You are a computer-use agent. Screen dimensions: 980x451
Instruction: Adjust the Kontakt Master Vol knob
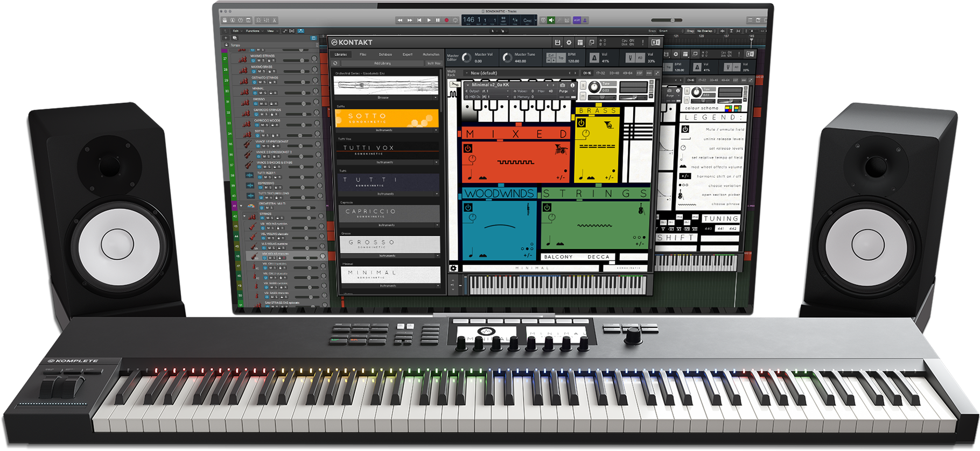pos(466,58)
